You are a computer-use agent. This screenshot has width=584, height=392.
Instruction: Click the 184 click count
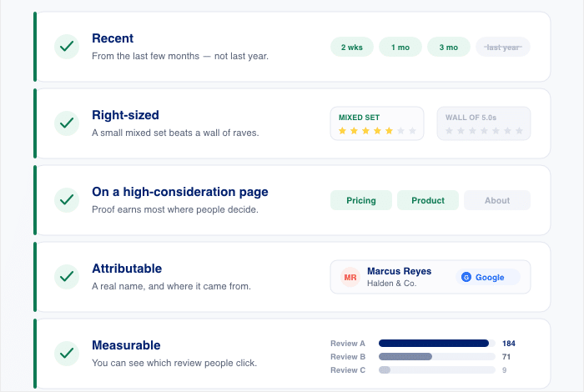(x=509, y=344)
